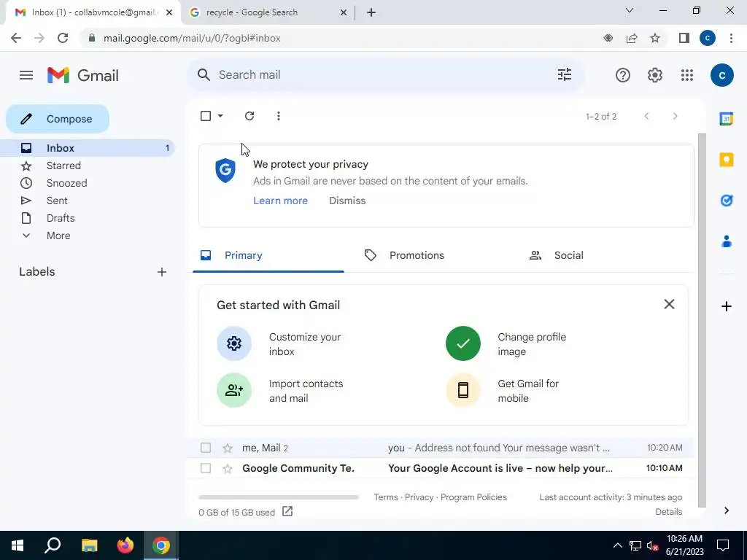
Task: Open the Program Policies link
Action: [473, 497]
